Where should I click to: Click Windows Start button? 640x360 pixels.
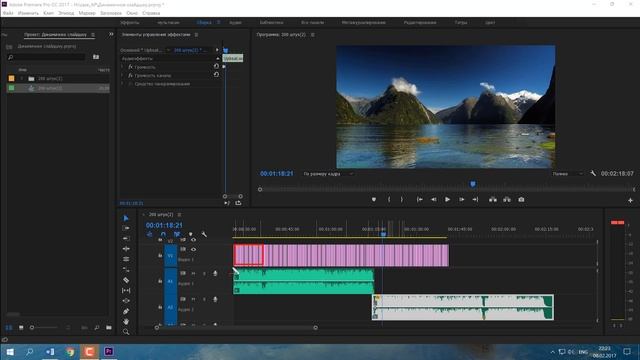tap(10, 352)
